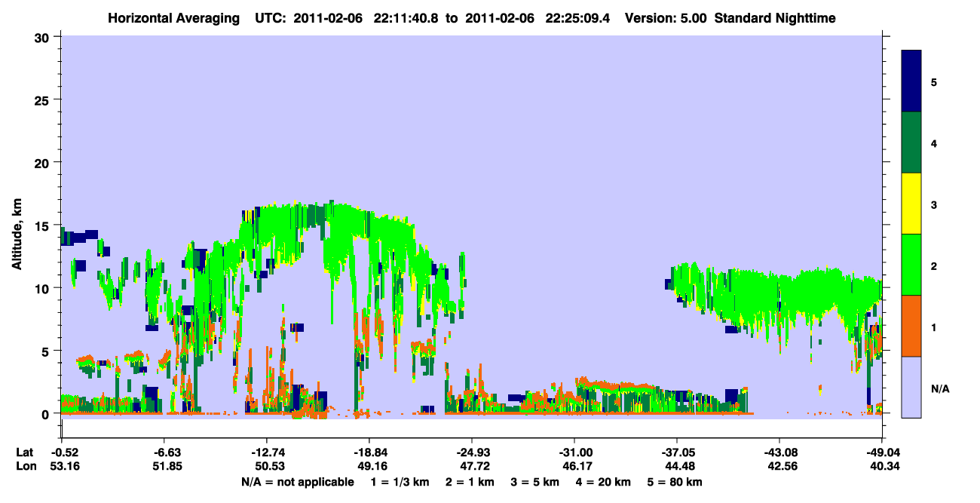Click the bright green colorbar segment labeled 2
This screenshot has height=503, width=980.
click(911, 265)
